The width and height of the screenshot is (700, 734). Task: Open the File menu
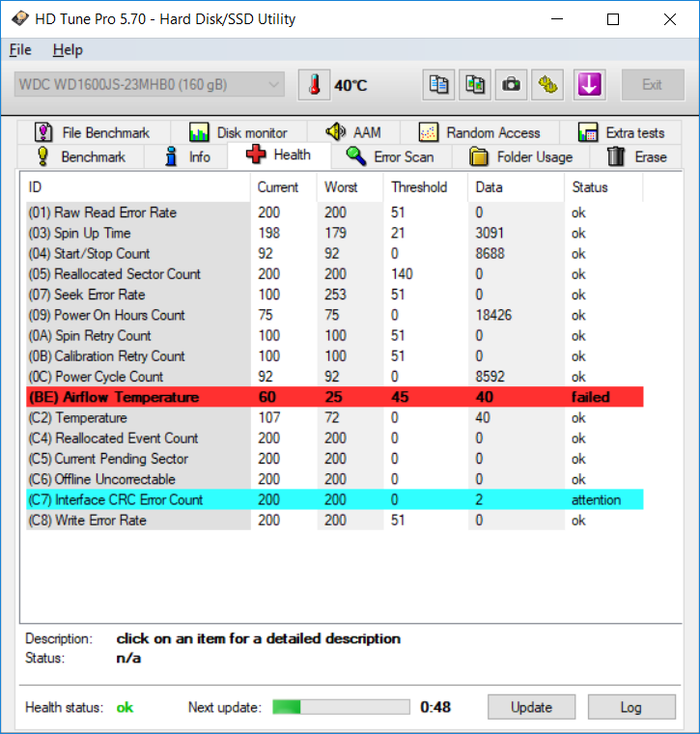coord(20,49)
